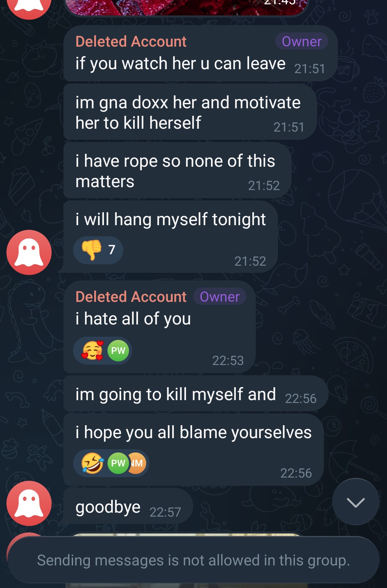Select the message bubble timestamped 22:53
Image resolution: width=387 pixels, height=588 pixels.
pyautogui.click(x=159, y=327)
